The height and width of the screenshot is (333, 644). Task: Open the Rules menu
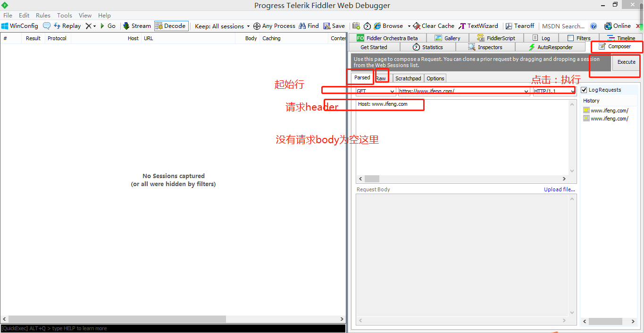(x=43, y=15)
